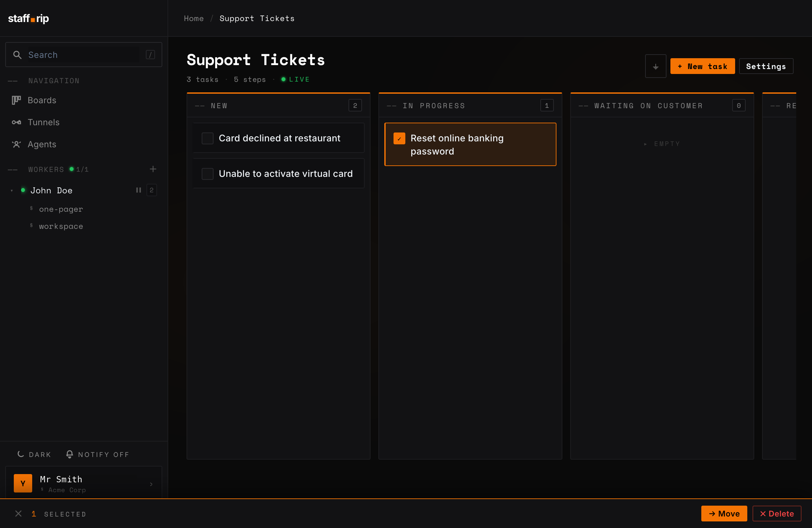
Task: Click the download icon button beside New task
Action: pyautogui.click(x=655, y=66)
